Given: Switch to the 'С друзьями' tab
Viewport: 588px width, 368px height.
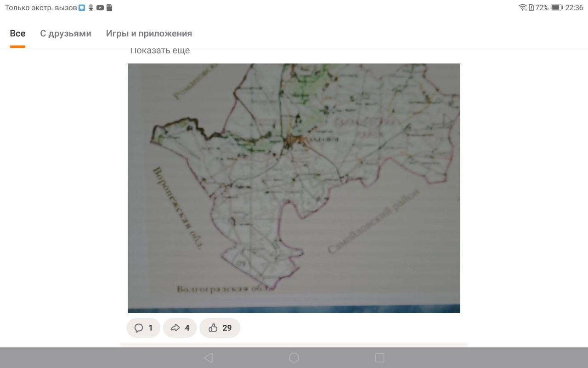Looking at the screenshot, I should point(66,34).
